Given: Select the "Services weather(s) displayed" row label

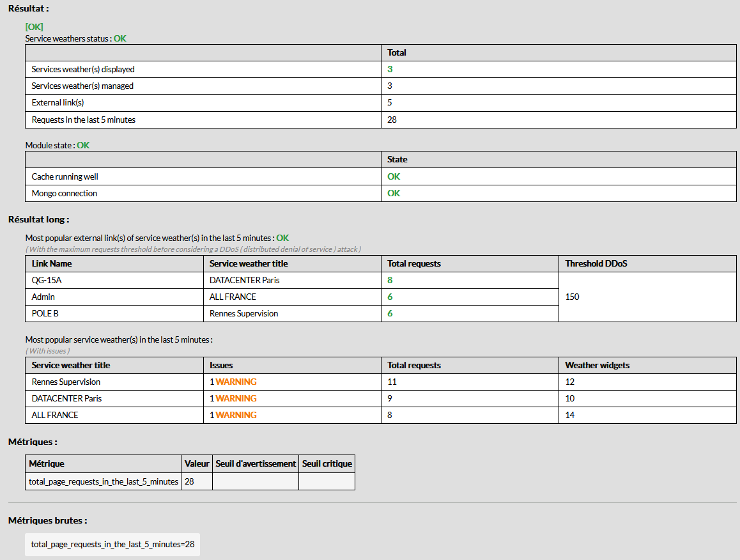Looking at the screenshot, I should coord(83,69).
